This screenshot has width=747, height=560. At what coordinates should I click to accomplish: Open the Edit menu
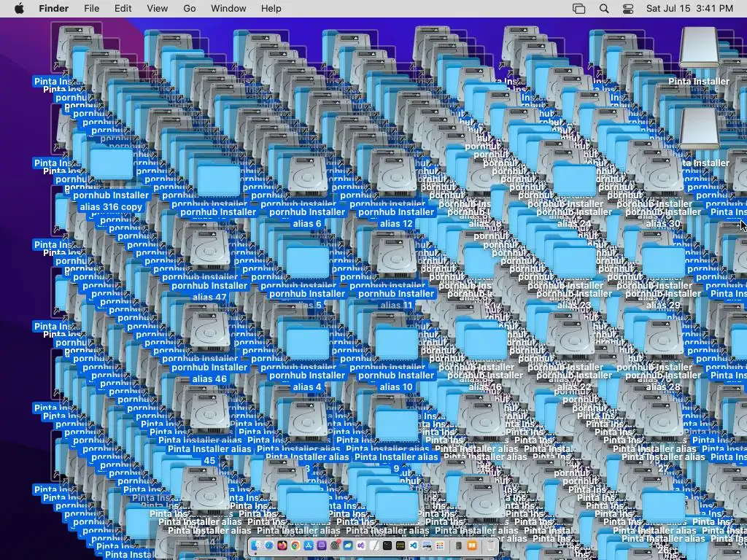(123, 9)
